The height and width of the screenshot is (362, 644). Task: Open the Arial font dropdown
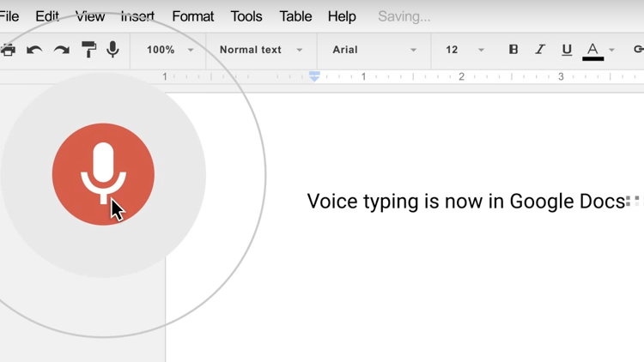click(374, 50)
